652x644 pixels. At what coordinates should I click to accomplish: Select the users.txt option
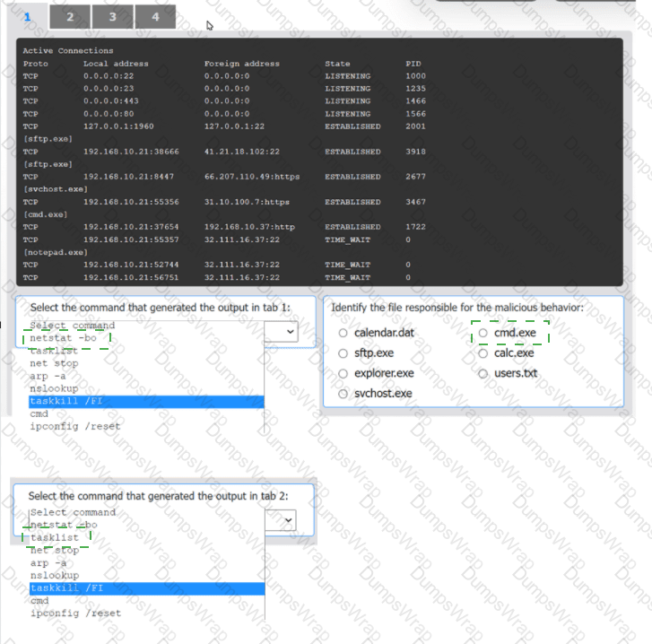coord(482,373)
